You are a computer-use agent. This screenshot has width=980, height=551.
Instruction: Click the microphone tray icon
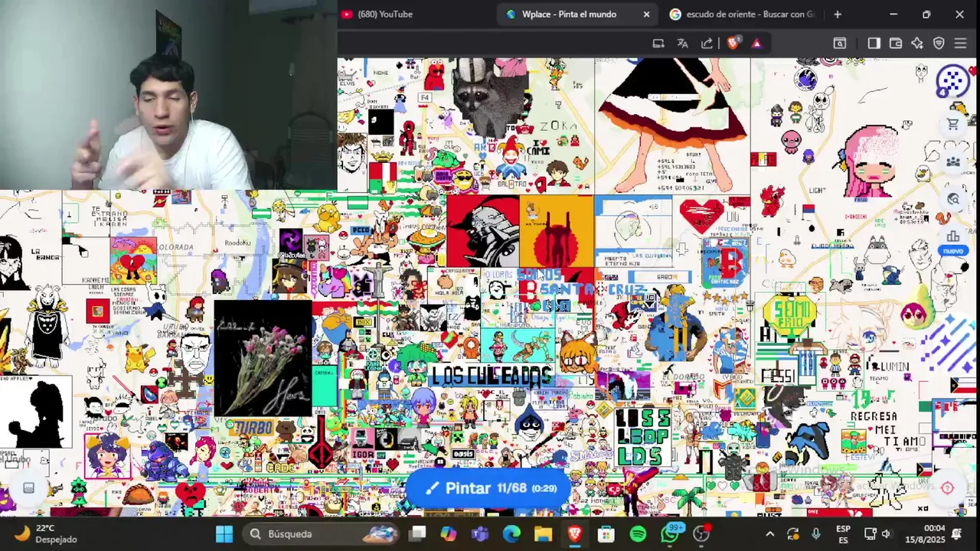815,534
